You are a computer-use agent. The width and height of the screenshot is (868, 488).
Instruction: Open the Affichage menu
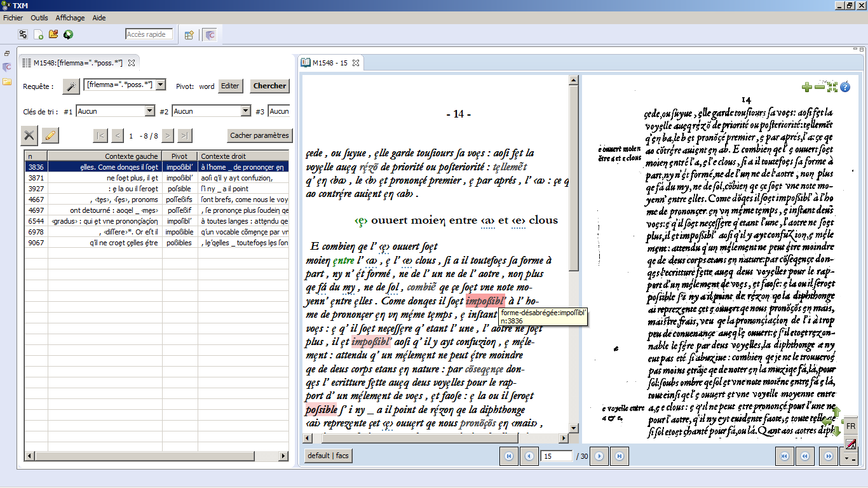70,18
